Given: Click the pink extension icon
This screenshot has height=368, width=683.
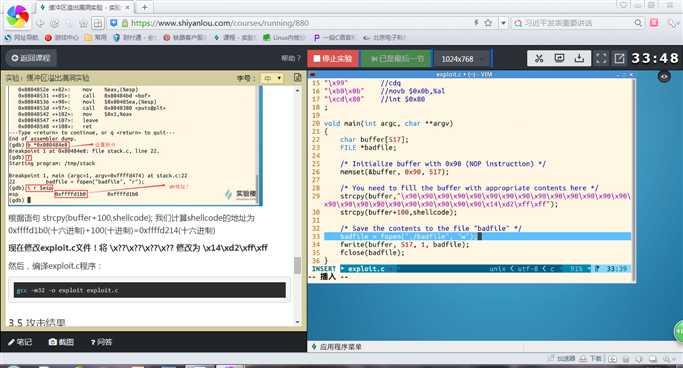Looking at the screenshot, I should [654, 23].
